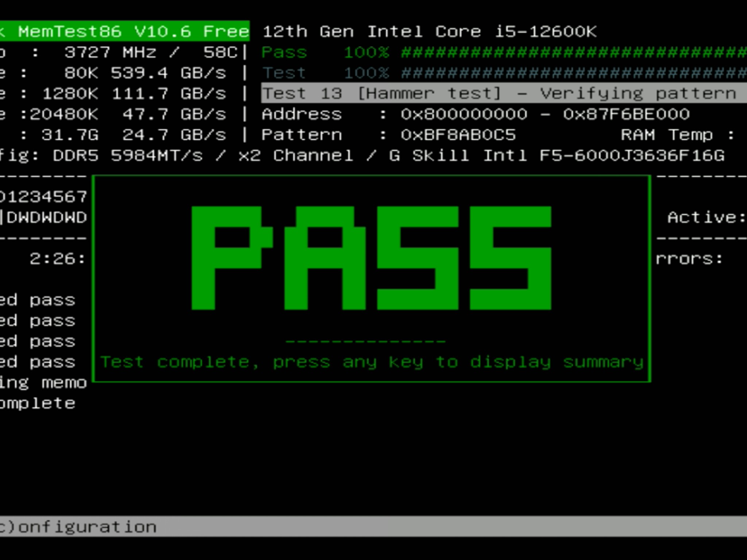Click the 'x2 Channel' configuration text
Image resolution: width=747 pixels, height=560 pixels.
pos(296,156)
